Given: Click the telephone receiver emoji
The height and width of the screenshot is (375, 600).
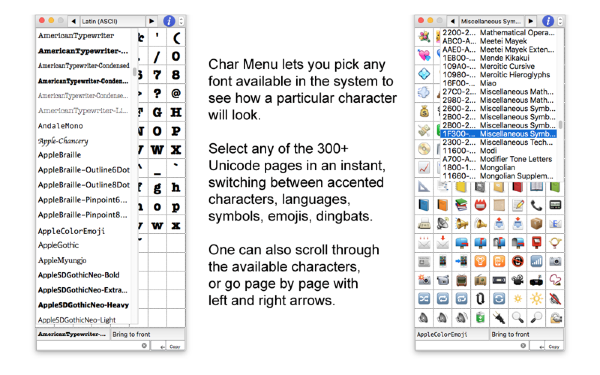Looking at the screenshot, I should (x=536, y=205).
